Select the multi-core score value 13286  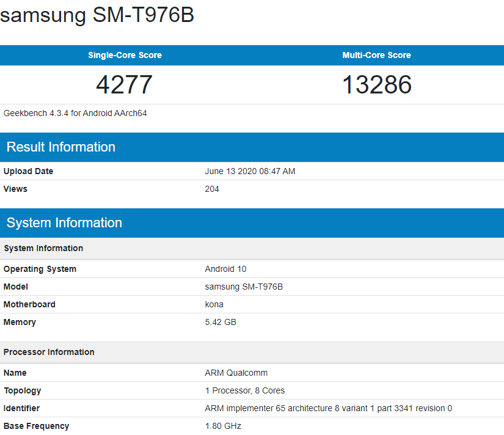click(376, 84)
